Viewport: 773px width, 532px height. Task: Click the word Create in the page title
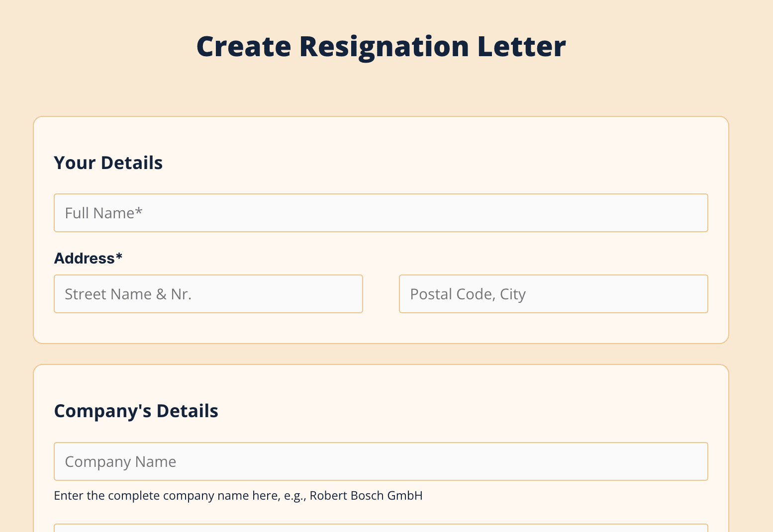pos(244,46)
